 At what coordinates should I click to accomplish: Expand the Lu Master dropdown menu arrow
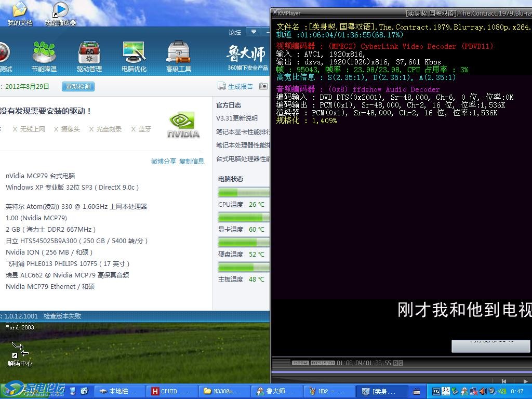(x=254, y=32)
